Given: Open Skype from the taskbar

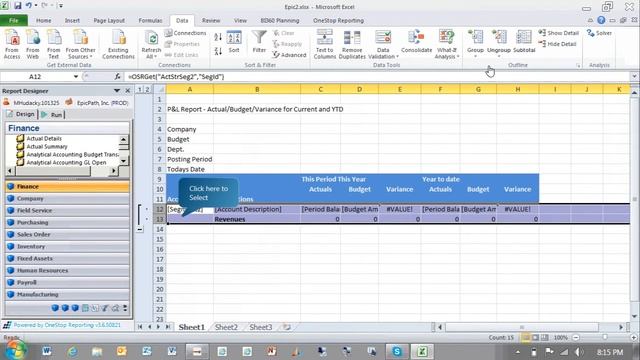Looking at the screenshot, I should coord(397,351).
